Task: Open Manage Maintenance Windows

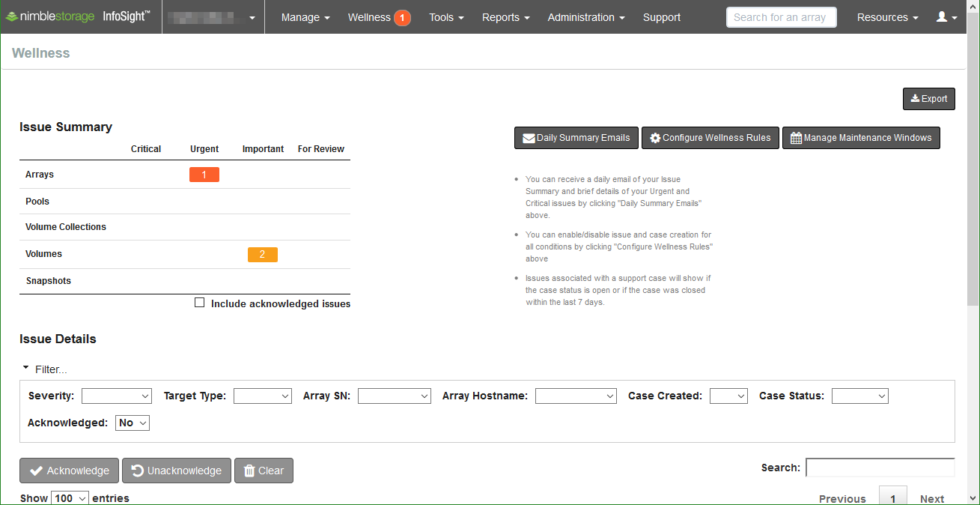Action: point(861,138)
